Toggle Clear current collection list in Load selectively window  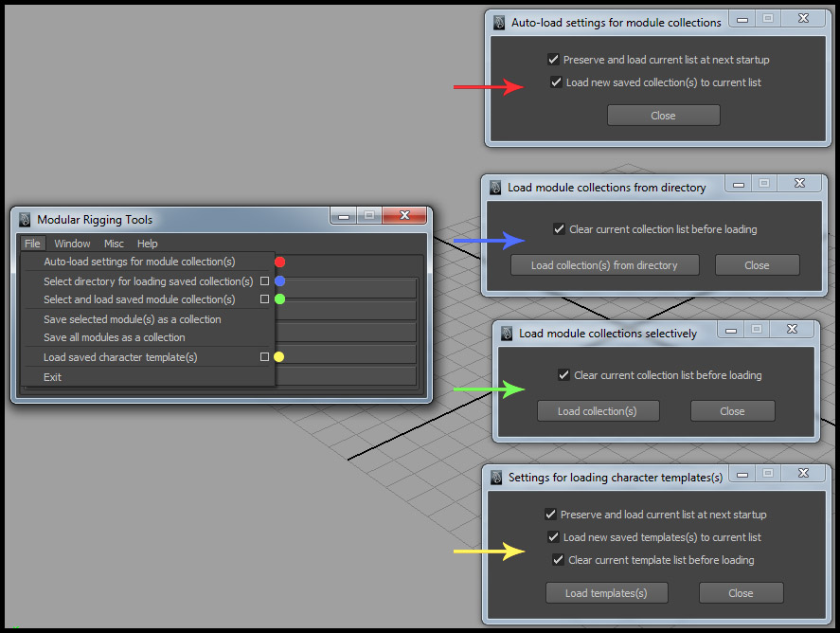(x=563, y=375)
